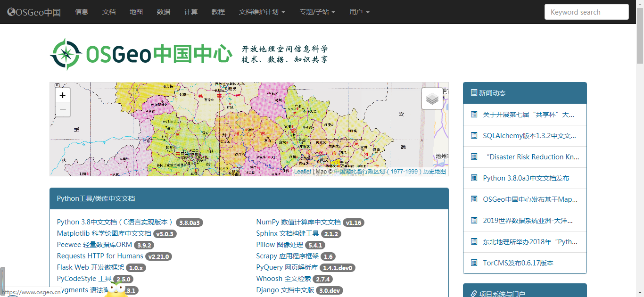The height and width of the screenshot is (297, 644).
Task: Click the 3.9.2 version badge
Action: click(x=144, y=245)
